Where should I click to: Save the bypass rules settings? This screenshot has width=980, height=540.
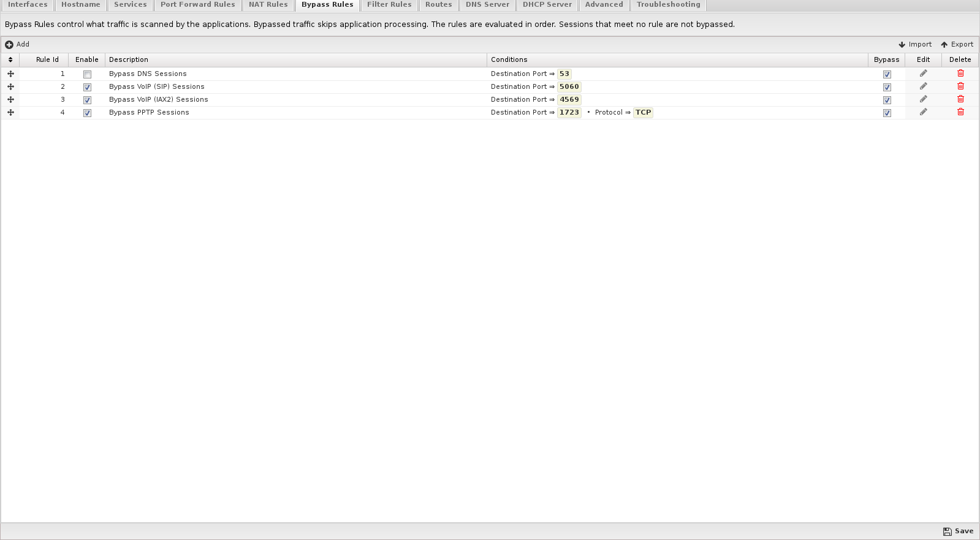pos(959,531)
